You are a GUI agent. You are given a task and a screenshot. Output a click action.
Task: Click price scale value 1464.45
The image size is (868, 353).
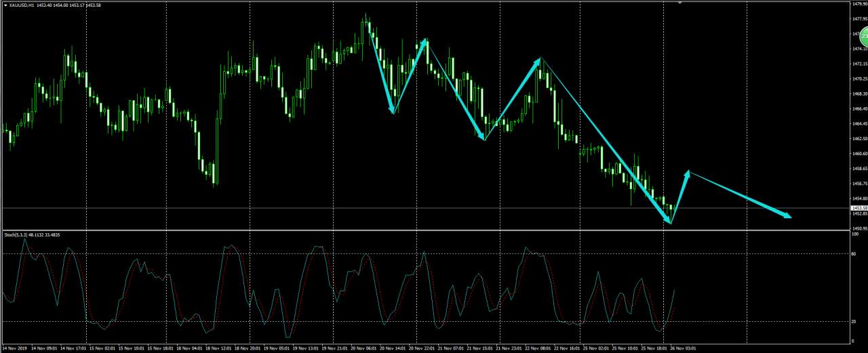[859, 123]
